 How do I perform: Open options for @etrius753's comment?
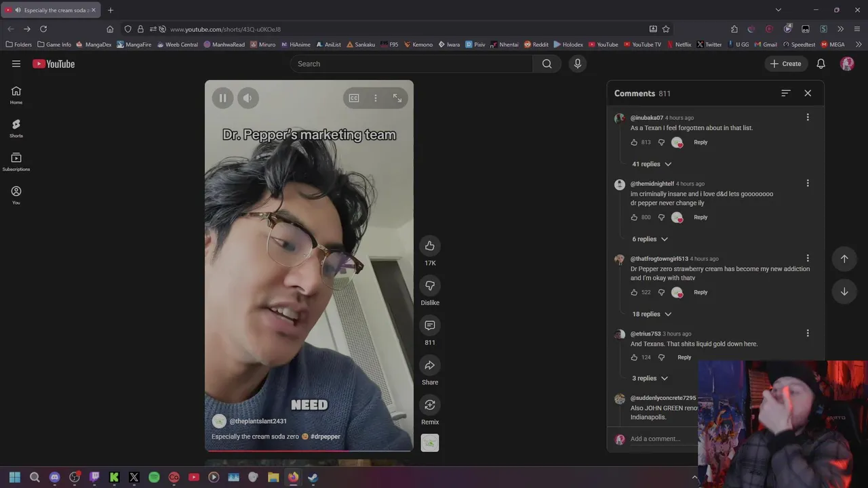click(808, 333)
